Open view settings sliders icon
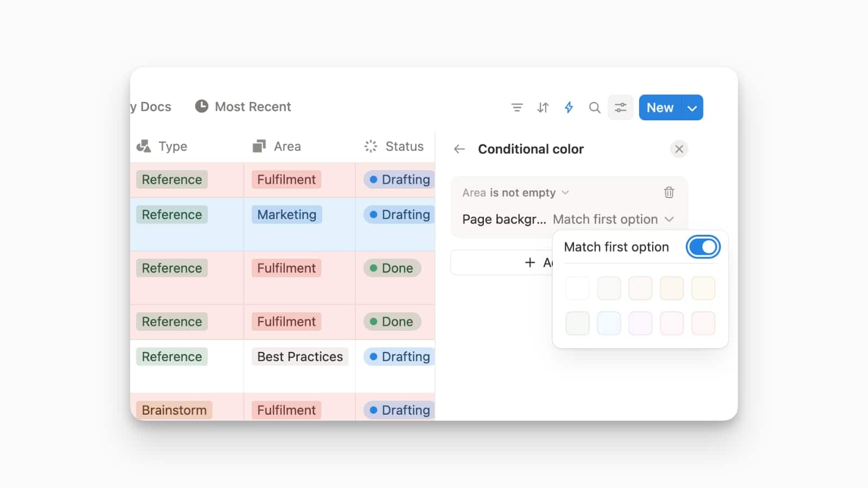868x488 pixels. point(620,107)
